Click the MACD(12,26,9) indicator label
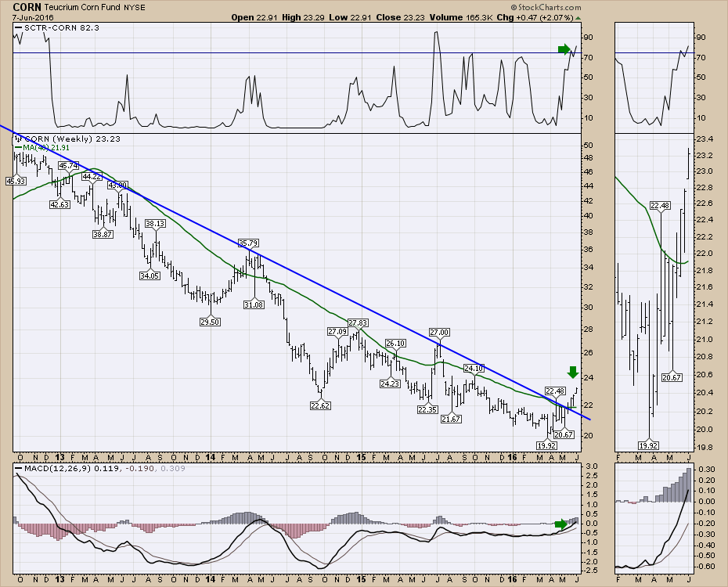Screen dimensions: 728x587 tap(58, 469)
